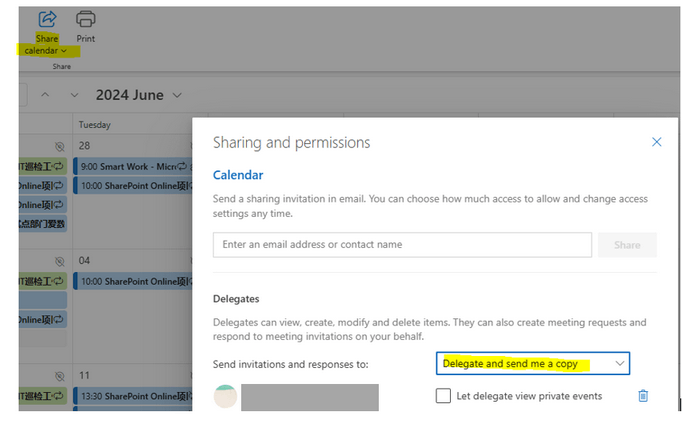Image resolution: width=686 pixels, height=422 pixels.
Task: Click the Share button in dialog
Action: coord(627,245)
